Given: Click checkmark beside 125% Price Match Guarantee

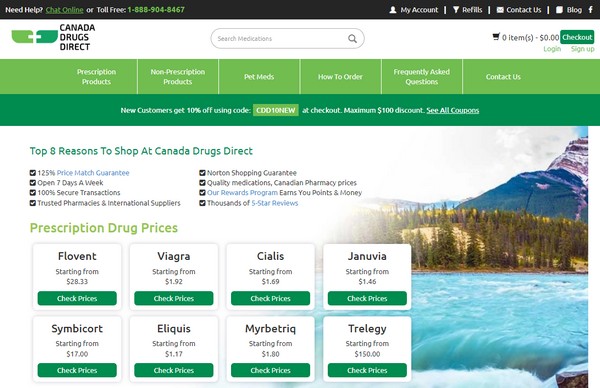Looking at the screenshot, I should pyautogui.click(x=33, y=173).
